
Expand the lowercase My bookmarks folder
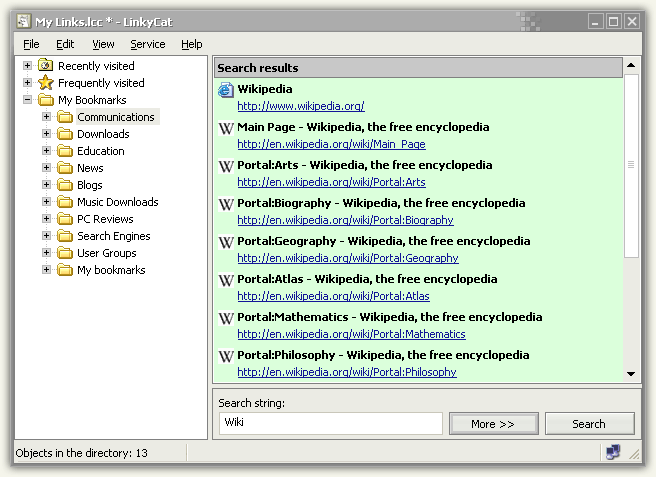click(x=46, y=270)
